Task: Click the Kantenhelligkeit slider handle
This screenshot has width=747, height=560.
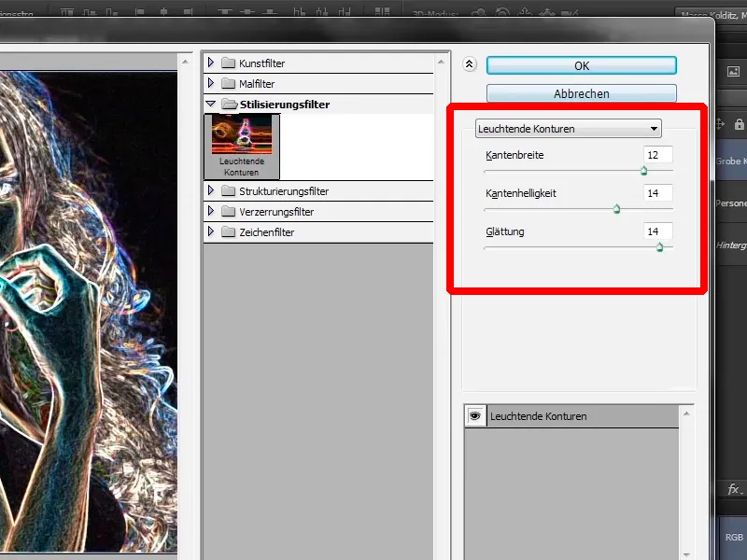Action: [x=616, y=208]
